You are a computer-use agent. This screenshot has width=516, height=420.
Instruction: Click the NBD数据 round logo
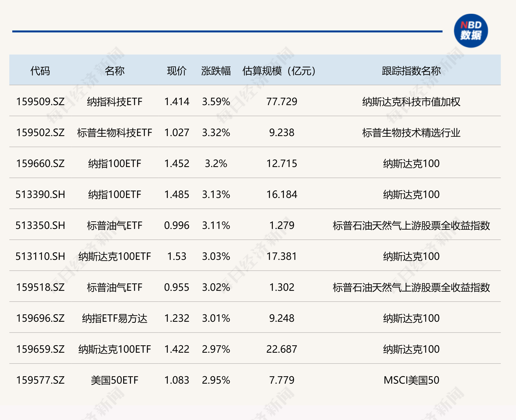coord(471,31)
